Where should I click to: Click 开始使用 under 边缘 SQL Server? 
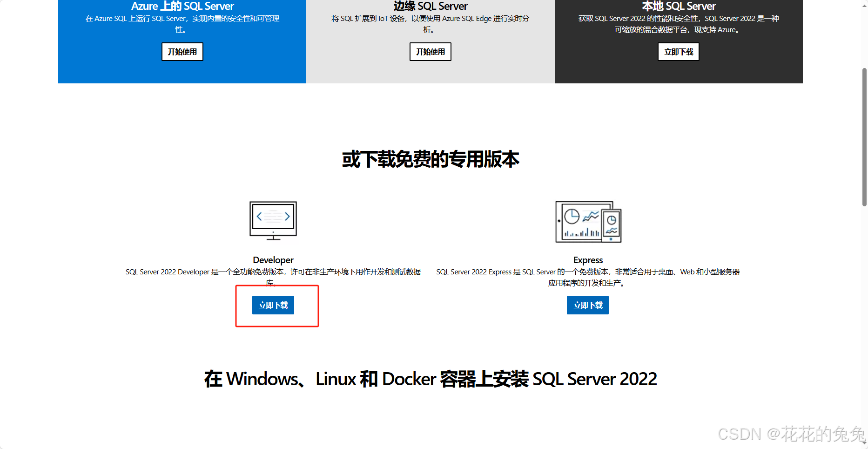431,52
